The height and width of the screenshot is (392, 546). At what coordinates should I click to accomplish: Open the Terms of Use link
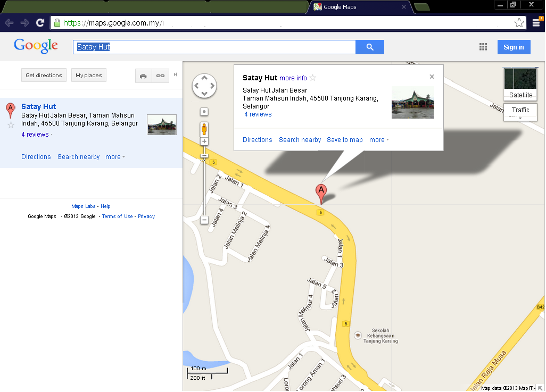pyautogui.click(x=118, y=216)
